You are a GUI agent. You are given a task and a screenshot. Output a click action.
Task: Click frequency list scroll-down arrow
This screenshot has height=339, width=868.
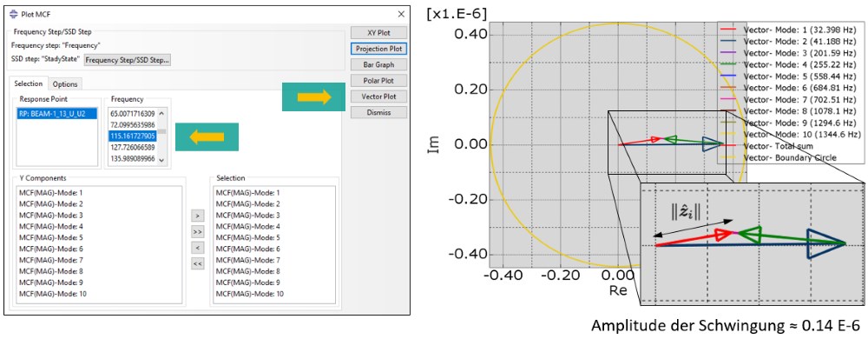point(161,160)
